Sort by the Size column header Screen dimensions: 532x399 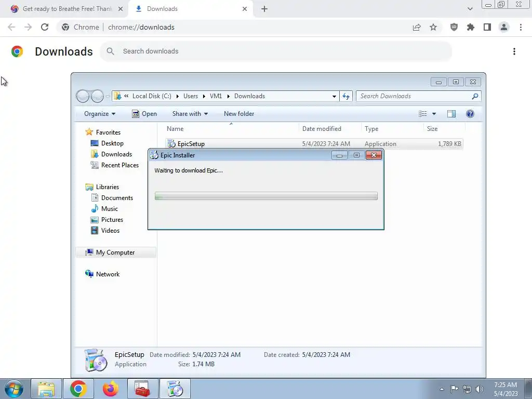(x=445, y=129)
